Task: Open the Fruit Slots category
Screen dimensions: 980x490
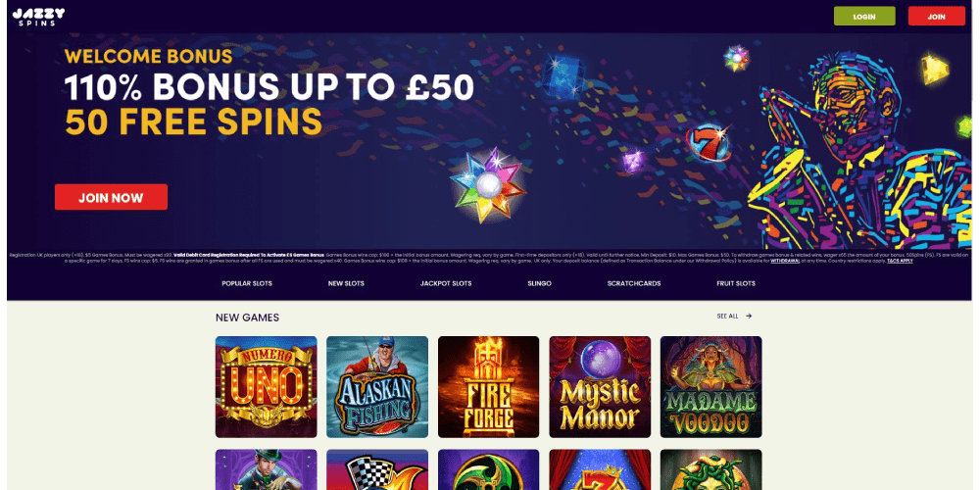Action: (x=736, y=284)
